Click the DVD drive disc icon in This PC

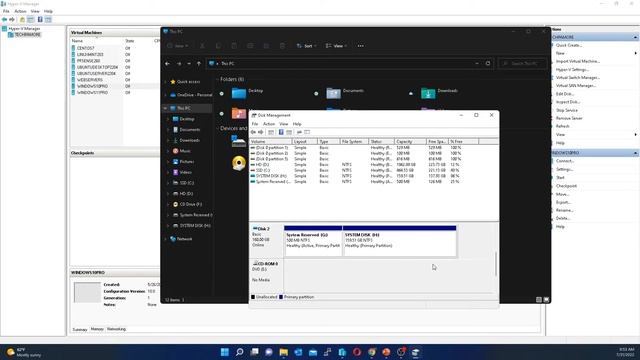tap(239, 163)
